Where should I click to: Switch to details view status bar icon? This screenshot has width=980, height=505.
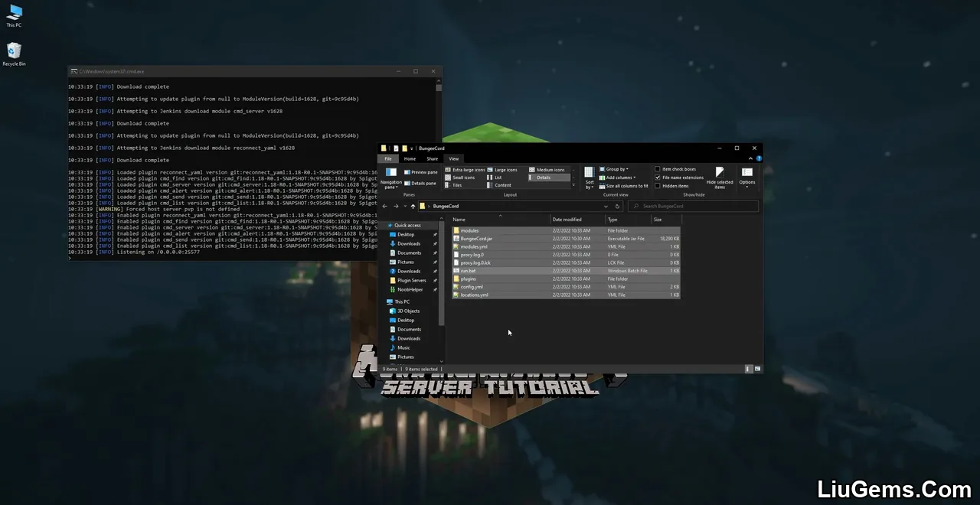749,369
